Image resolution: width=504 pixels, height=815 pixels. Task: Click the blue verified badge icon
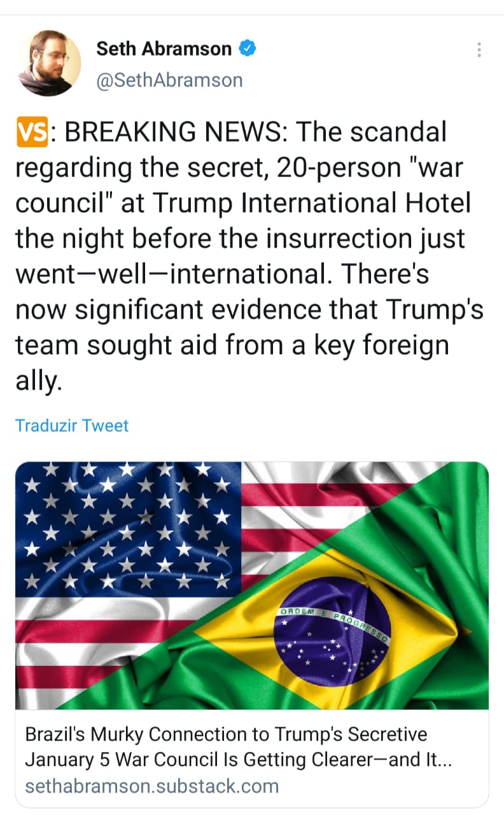point(248,48)
